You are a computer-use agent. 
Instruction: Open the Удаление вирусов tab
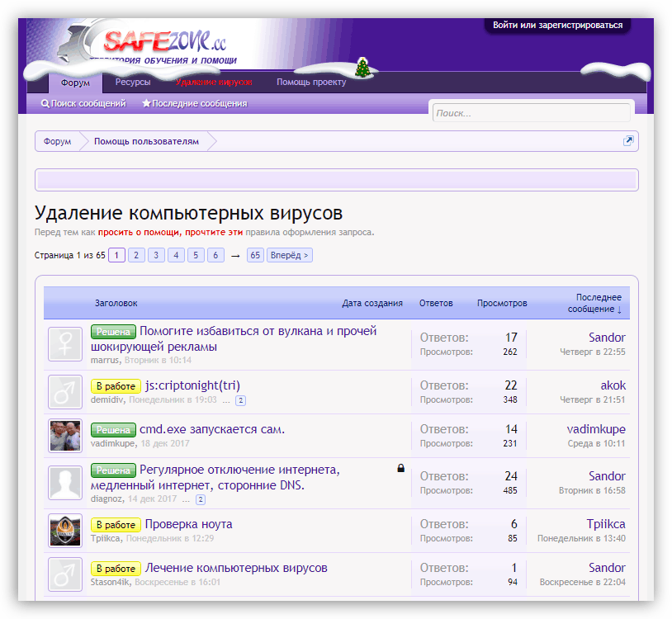pos(214,82)
